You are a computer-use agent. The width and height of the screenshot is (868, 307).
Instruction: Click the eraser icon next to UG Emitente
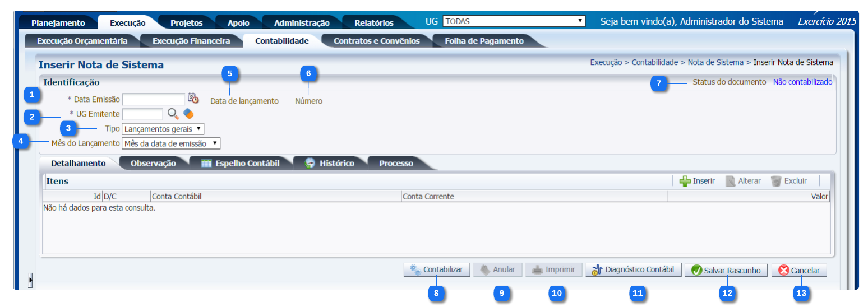click(x=188, y=114)
